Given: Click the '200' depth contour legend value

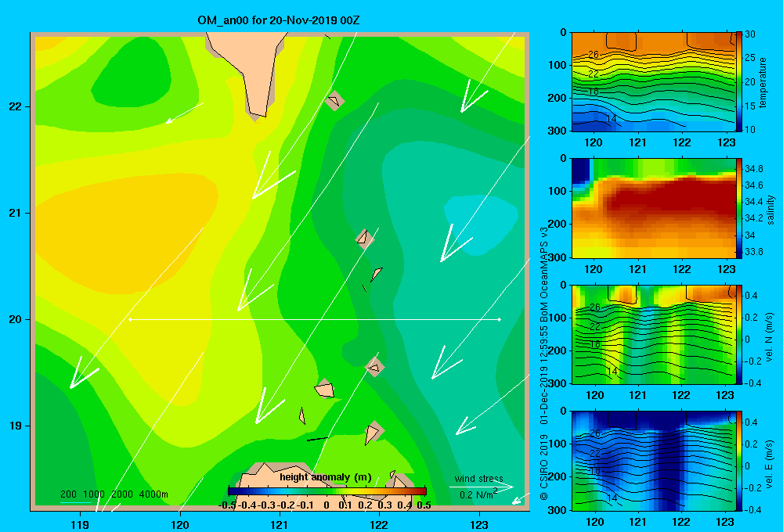Looking at the screenshot, I should coord(68,494).
